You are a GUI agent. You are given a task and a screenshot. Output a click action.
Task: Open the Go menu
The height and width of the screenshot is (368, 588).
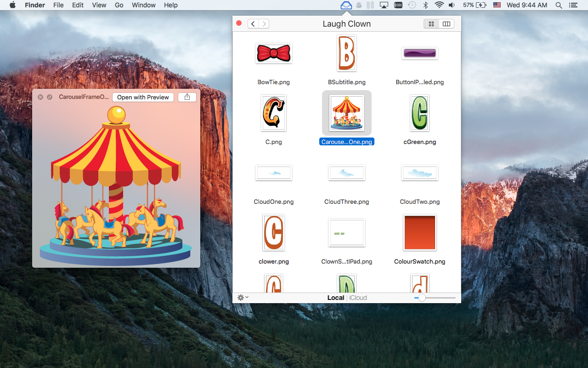click(x=119, y=5)
